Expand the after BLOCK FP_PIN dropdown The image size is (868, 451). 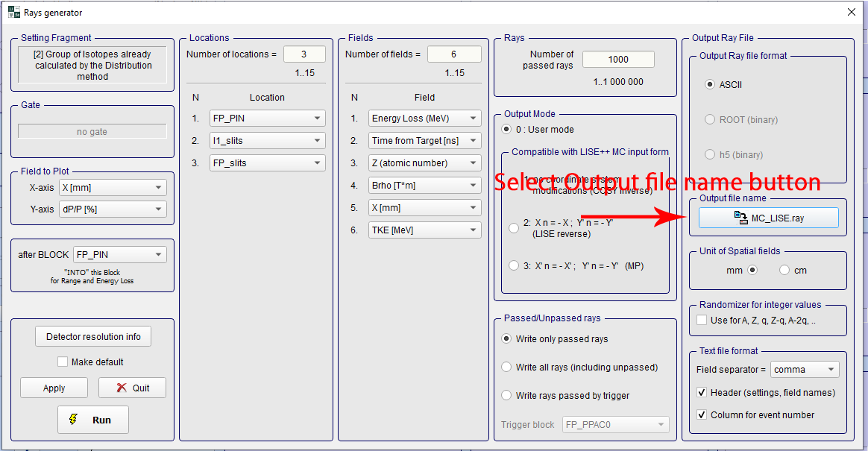[119, 255]
